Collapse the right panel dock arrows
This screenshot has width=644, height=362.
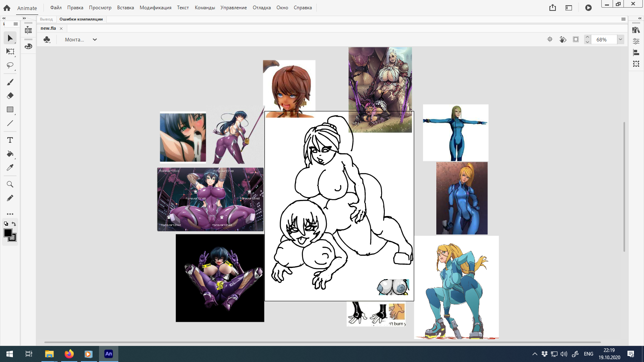click(640, 19)
